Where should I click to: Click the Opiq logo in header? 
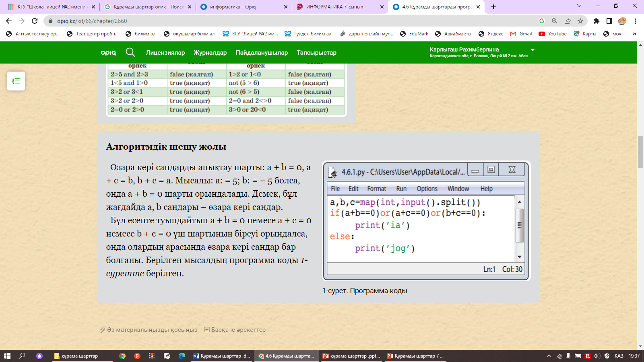(x=108, y=52)
